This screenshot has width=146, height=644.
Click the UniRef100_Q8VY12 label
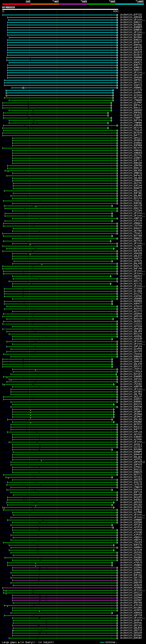[x=131, y=82]
